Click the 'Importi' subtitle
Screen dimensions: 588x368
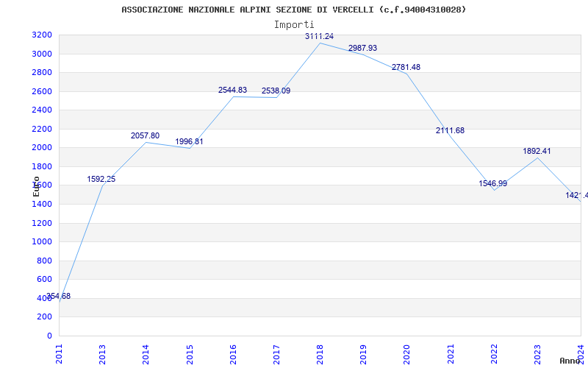tap(294, 25)
